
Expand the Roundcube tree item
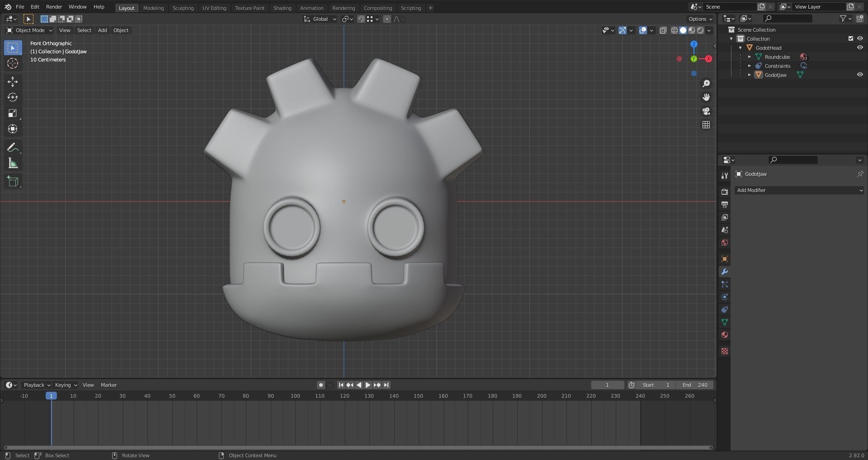(x=749, y=57)
